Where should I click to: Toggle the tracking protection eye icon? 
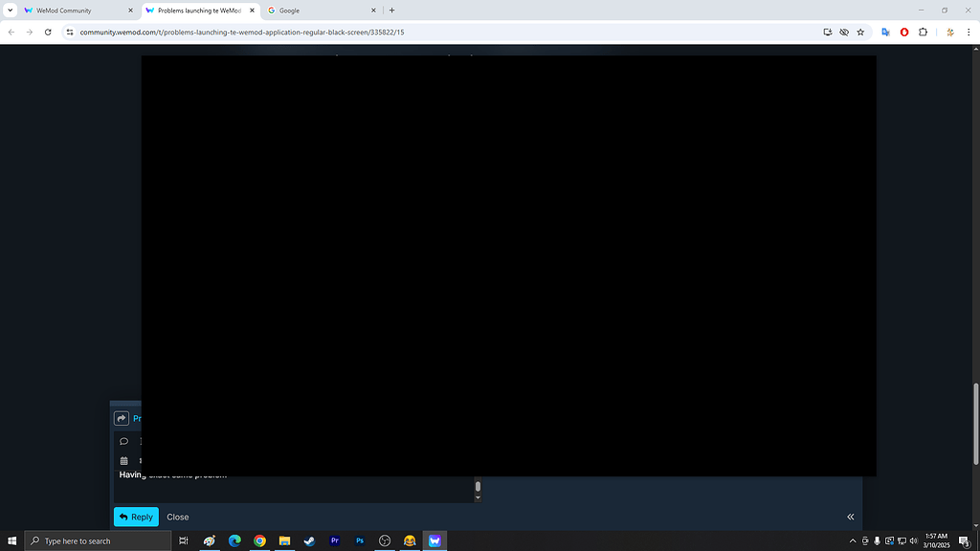843,32
